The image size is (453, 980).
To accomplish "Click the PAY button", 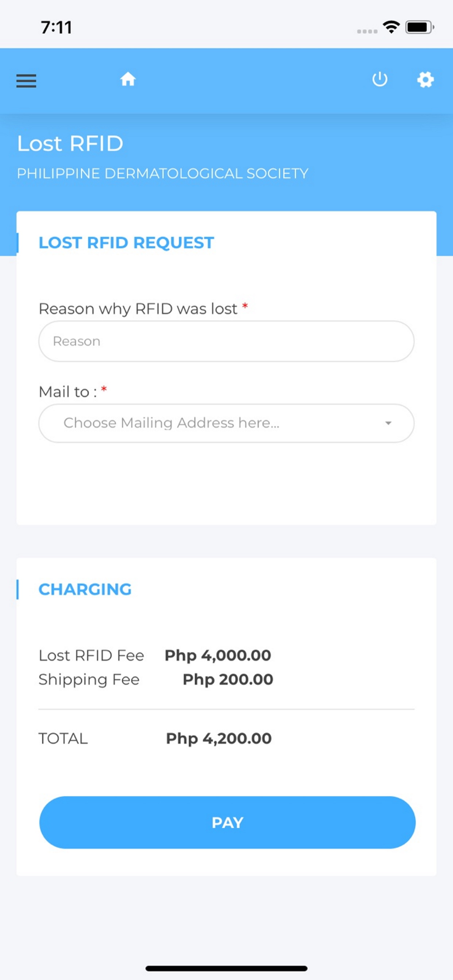I will (227, 822).
